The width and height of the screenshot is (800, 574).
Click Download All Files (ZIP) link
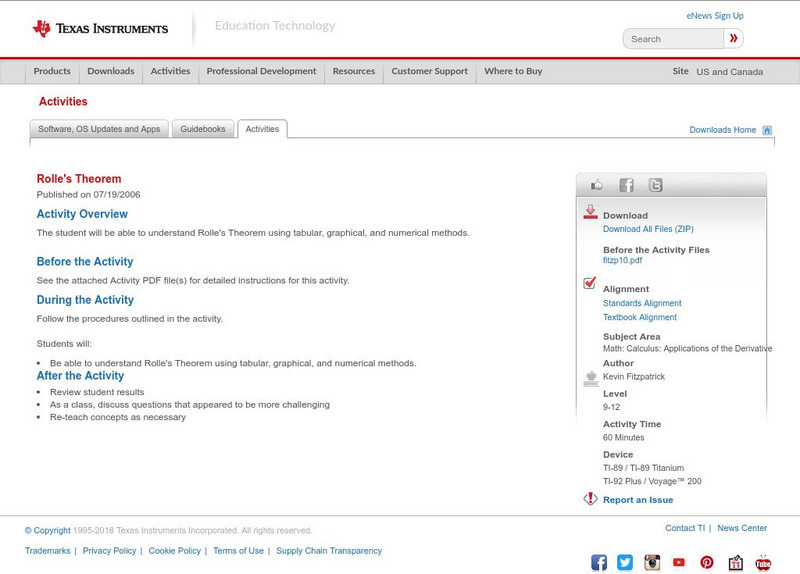(648, 229)
